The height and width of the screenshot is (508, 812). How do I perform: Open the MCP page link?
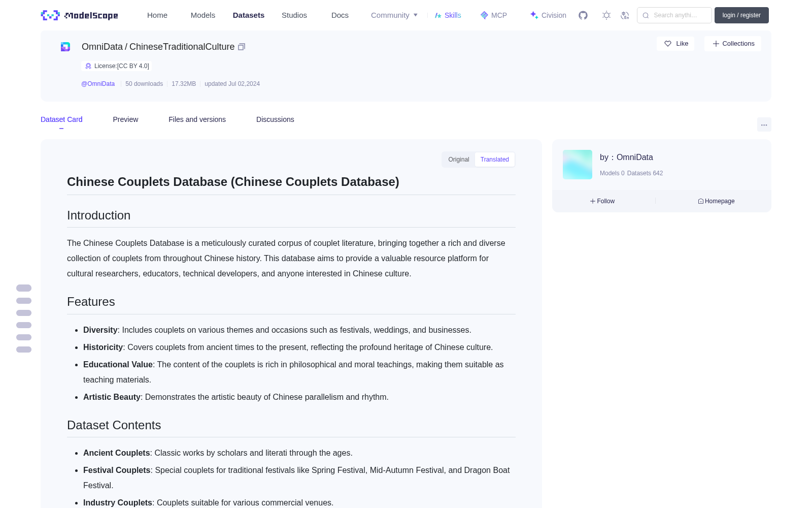(x=494, y=15)
